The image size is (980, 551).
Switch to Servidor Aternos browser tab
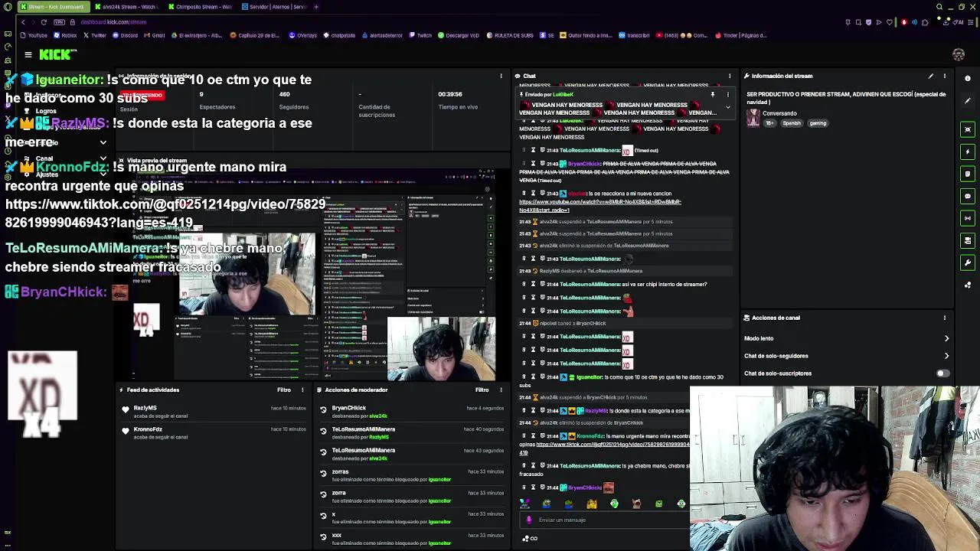click(x=274, y=7)
